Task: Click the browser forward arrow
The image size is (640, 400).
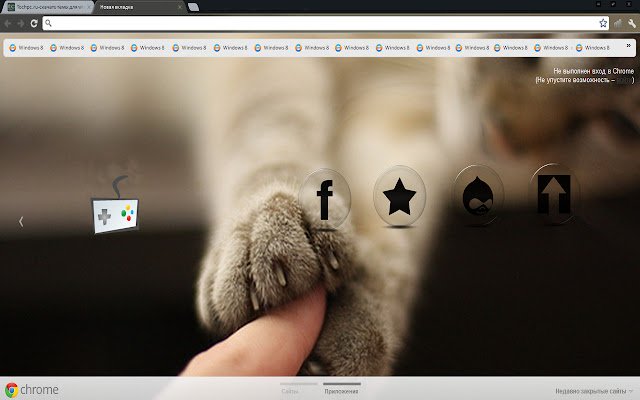Action: [x=20, y=24]
